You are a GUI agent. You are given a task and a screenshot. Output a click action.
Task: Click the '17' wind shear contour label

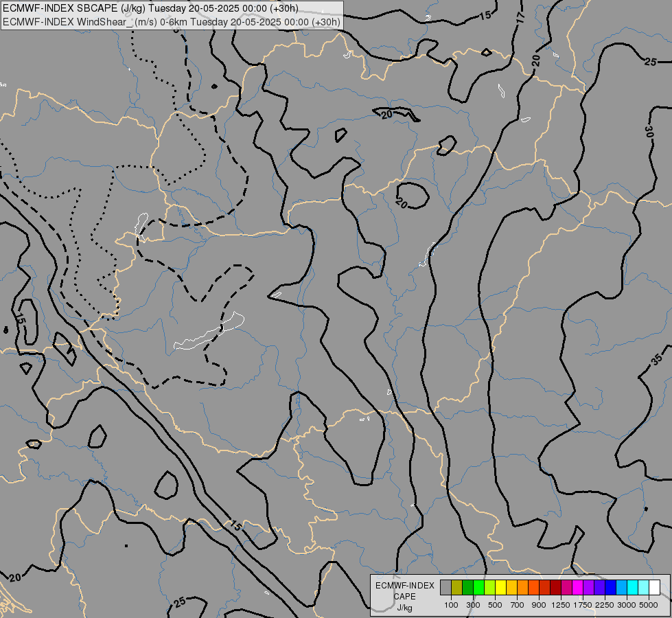click(520, 18)
